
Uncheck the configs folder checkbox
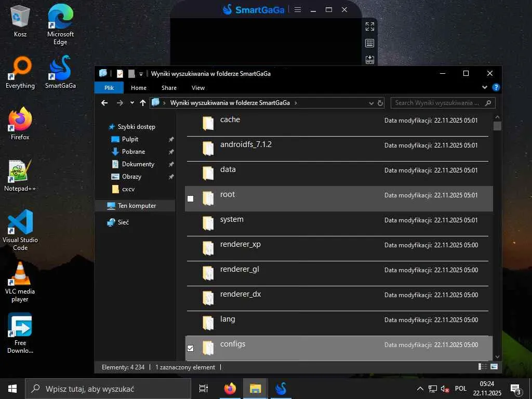(x=190, y=348)
